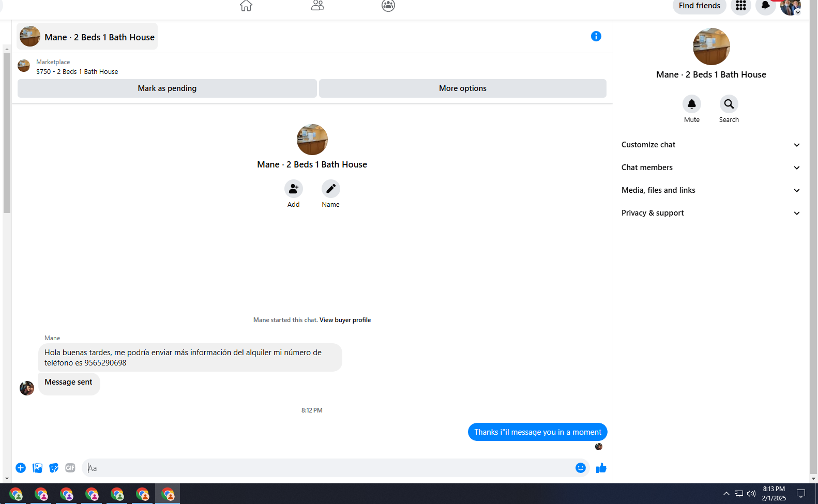The height and width of the screenshot is (504, 818).
Task: Open the Mane · 2 Beds 1 Bath House chat header
Action: [87, 37]
